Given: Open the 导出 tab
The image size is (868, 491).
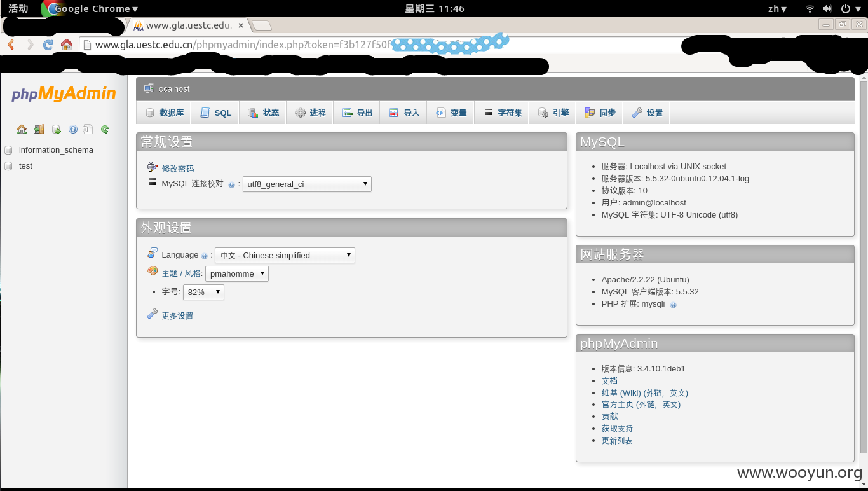Looking at the screenshot, I should (x=357, y=113).
